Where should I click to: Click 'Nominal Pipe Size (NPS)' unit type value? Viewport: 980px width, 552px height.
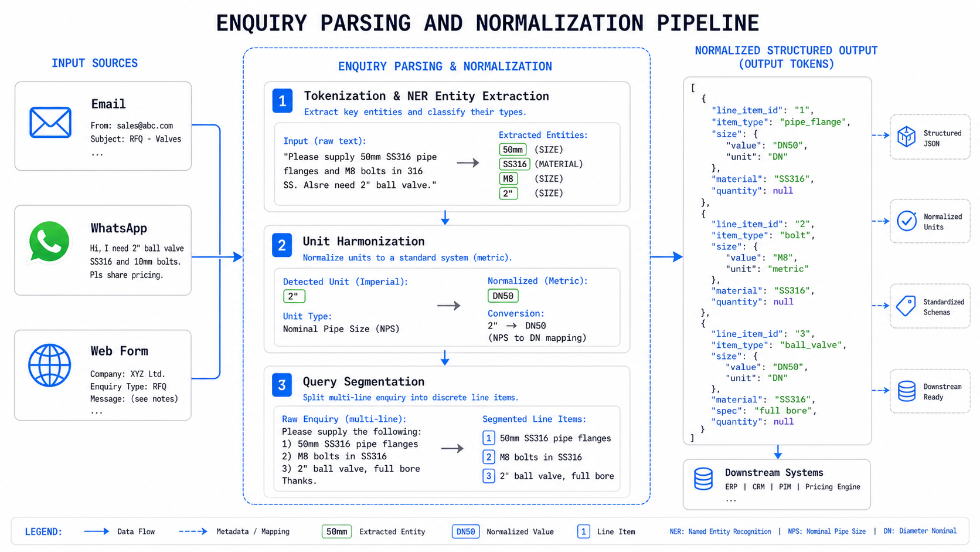pos(341,329)
